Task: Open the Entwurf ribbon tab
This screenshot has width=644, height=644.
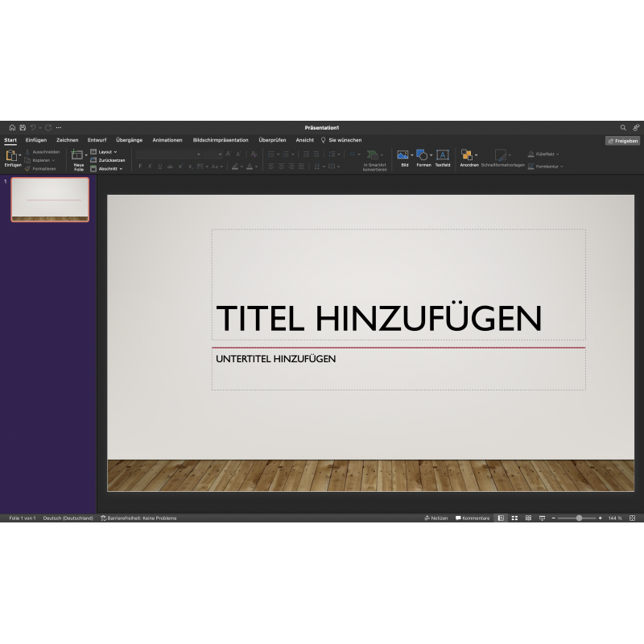Action: coord(97,140)
